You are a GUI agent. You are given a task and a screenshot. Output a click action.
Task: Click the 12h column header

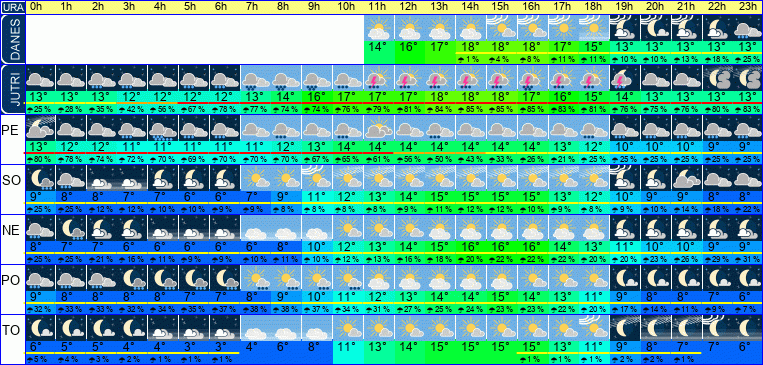tap(408, 7)
